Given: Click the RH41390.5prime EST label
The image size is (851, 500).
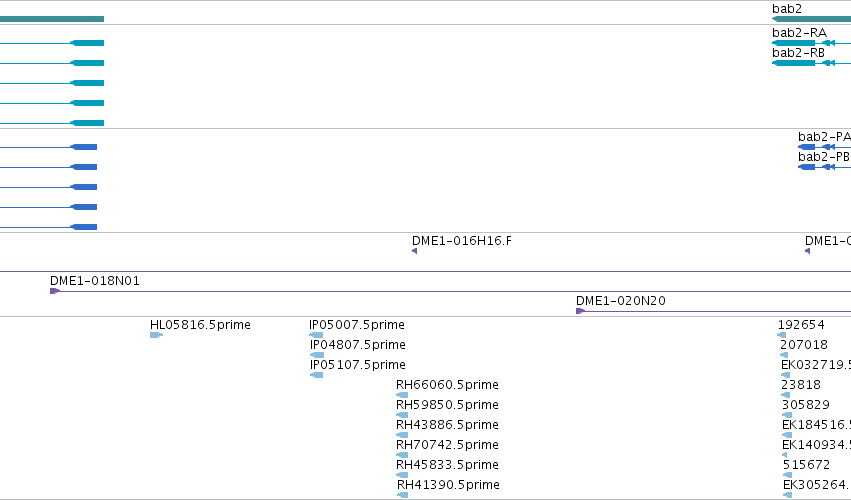Looking at the screenshot, I should pos(448,485).
